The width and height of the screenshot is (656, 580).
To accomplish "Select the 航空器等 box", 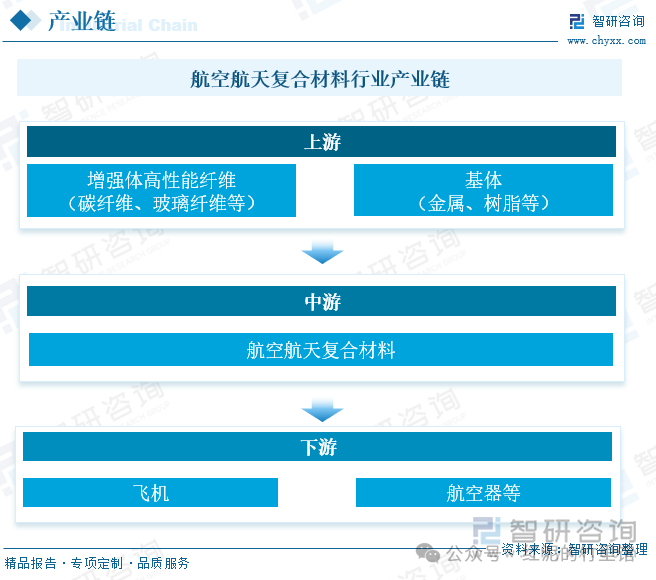I will (483, 493).
